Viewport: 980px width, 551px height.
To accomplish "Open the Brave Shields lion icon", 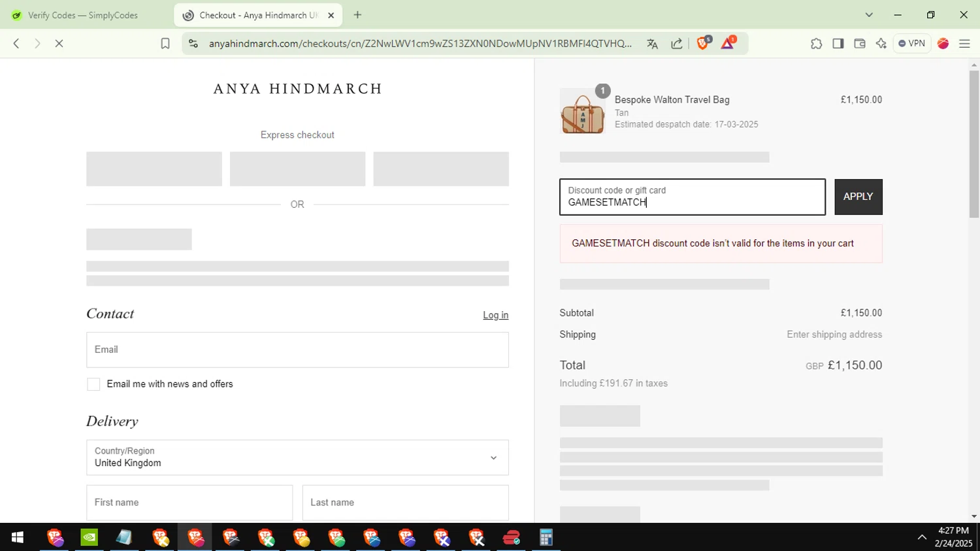I will [x=704, y=43].
